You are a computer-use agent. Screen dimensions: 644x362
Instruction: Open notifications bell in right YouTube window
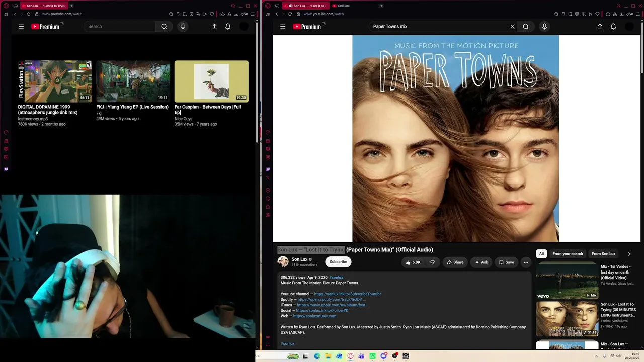613,27
